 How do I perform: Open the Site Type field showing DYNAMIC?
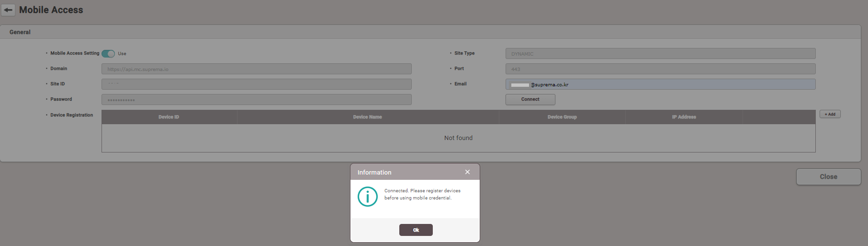click(x=660, y=54)
